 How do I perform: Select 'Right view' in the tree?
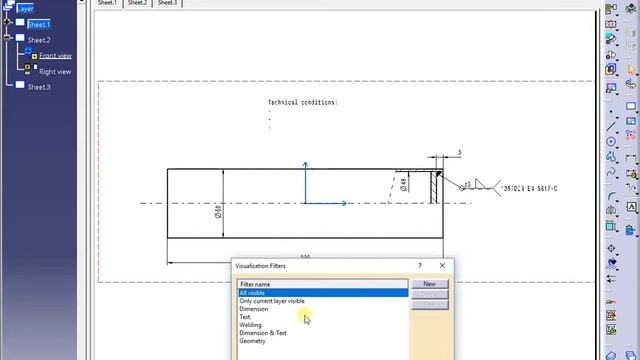coord(55,72)
